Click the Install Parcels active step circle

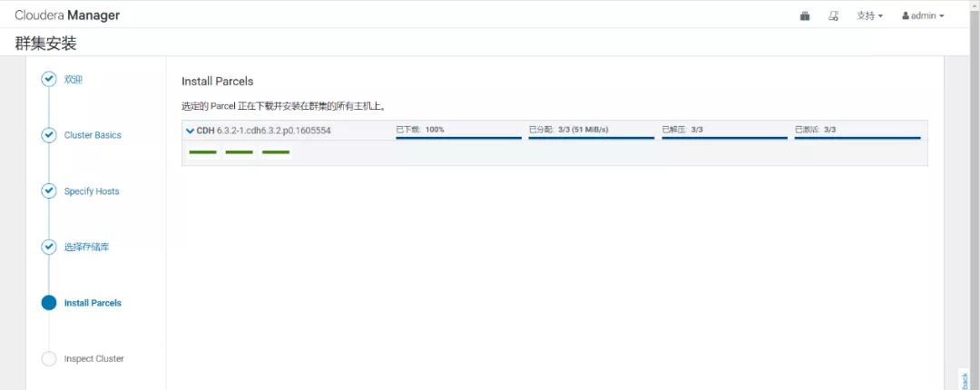[x=49, y=303]
